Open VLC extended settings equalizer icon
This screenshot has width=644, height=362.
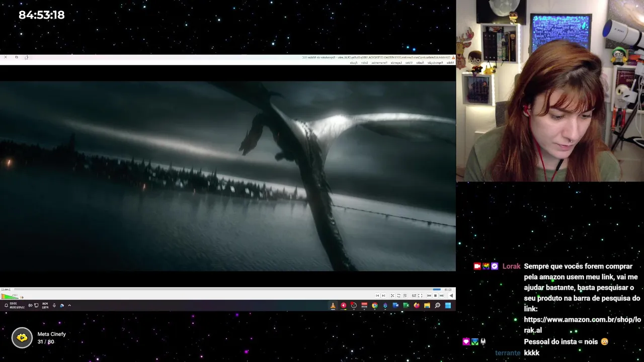[414, 296]
